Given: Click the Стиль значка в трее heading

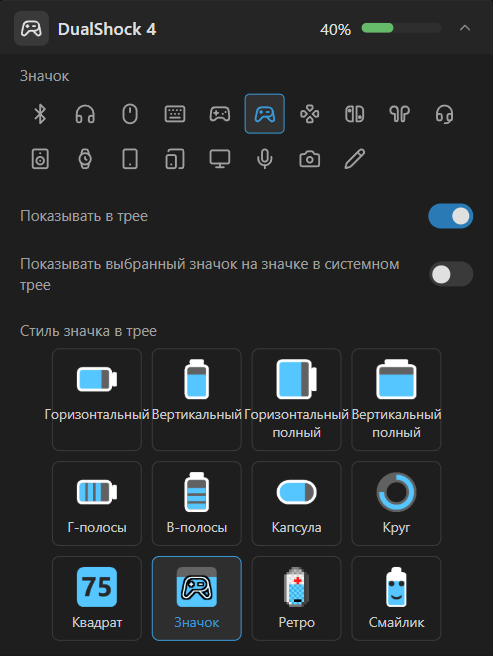Looking at the screenshot, I should pyautogui.click(x=88, y=331).
